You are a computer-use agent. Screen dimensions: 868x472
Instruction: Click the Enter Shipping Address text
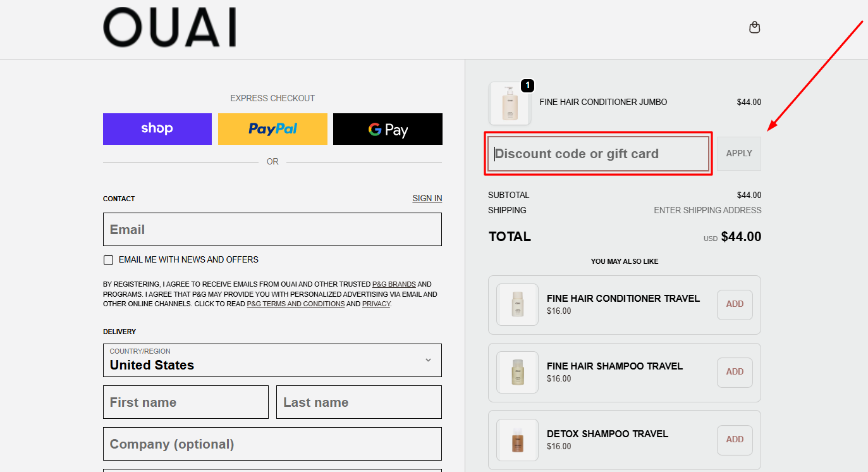(x=707, y=210)
